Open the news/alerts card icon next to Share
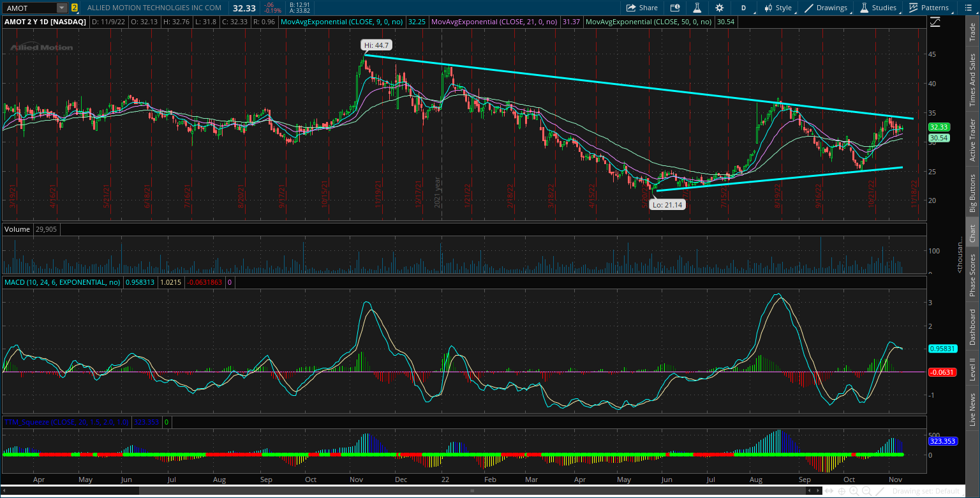This screenshot has height=498, width=980. click(675, 8)
